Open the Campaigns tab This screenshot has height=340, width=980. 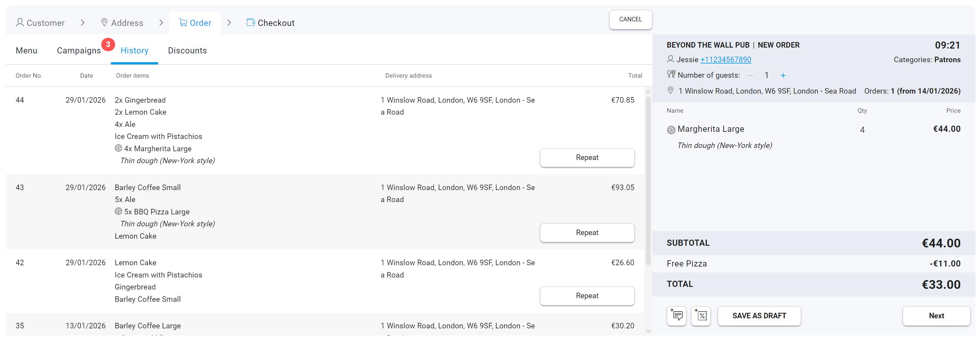(79, 50)
